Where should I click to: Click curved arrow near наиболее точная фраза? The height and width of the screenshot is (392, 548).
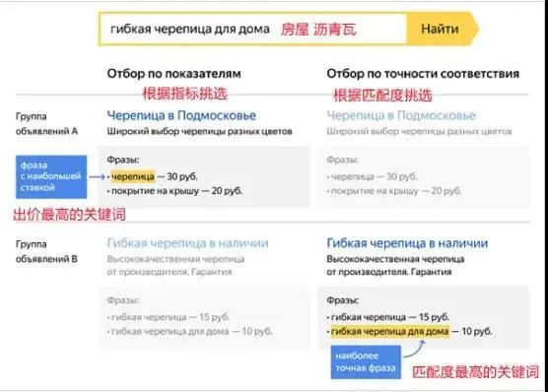click(415, 349)
